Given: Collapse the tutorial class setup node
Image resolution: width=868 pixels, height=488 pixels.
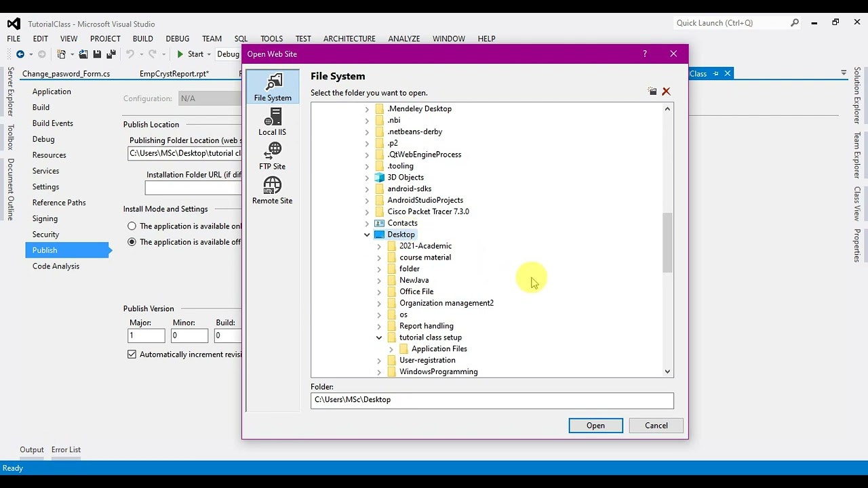Looking at the screenshot, I should tap(379, 338).
